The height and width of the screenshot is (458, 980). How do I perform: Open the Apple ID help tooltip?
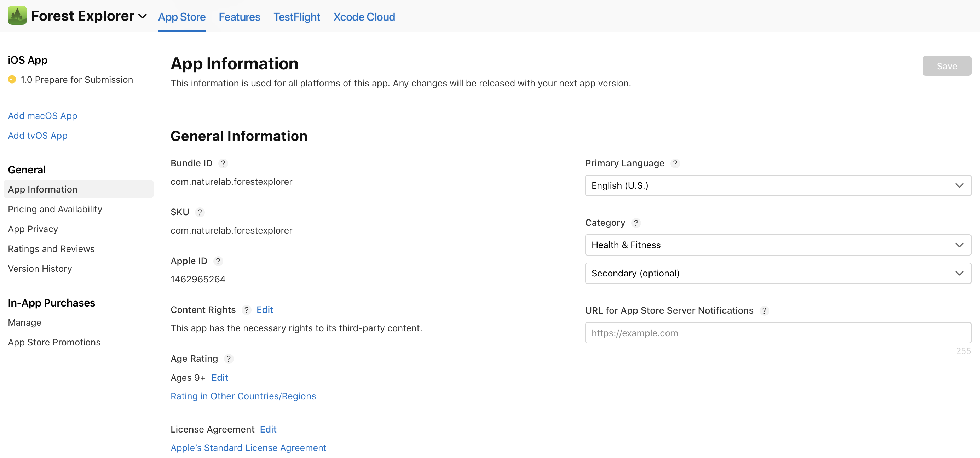tap(218, 261)
